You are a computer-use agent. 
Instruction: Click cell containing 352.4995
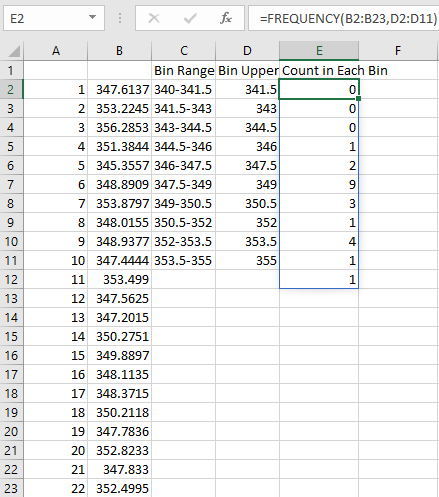tap(120, 488)
